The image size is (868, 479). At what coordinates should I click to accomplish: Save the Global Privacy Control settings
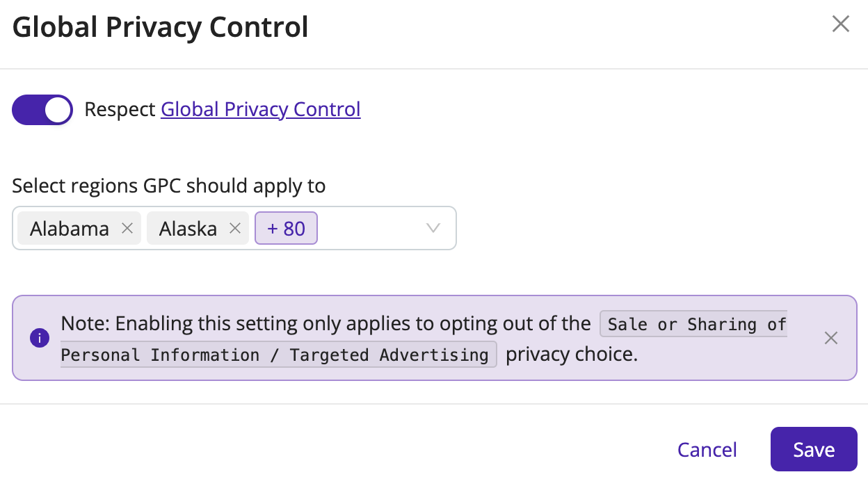click(814, 449)
